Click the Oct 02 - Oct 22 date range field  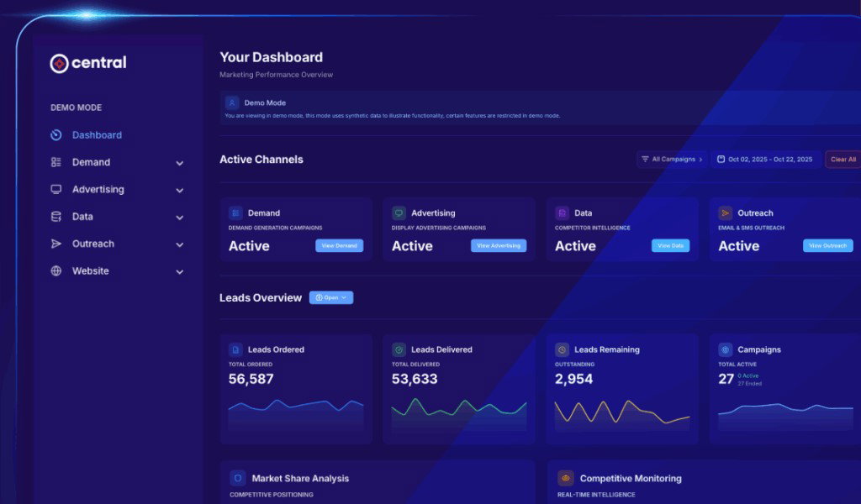[765, 159]
